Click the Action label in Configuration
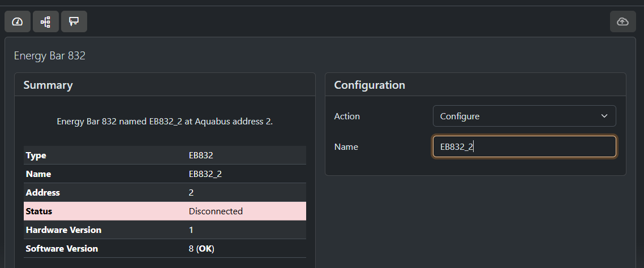This screenshot has width=644, height=268. coord(347,116)
